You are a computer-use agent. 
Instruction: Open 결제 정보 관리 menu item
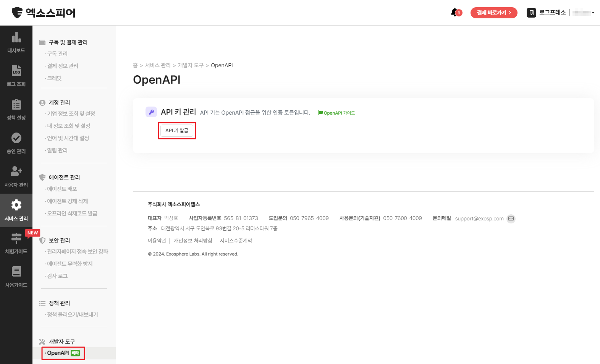click(x=63, y=66)
